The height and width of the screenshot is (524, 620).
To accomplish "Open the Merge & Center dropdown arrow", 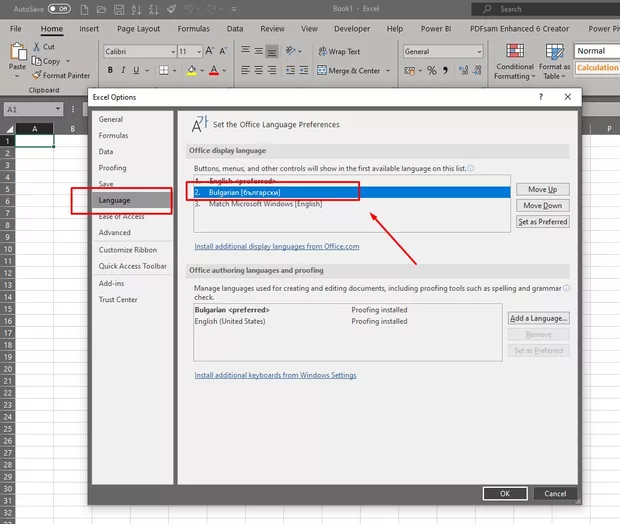I will pos(390,71).
